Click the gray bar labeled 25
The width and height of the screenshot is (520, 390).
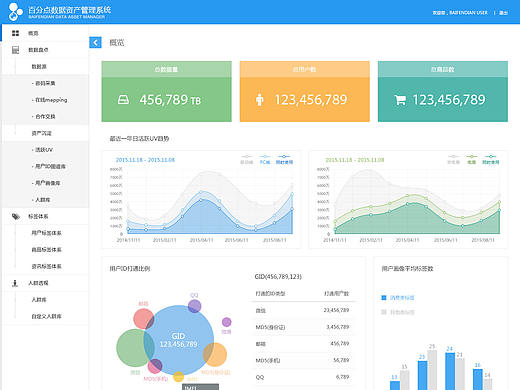[x=432, y=370]
